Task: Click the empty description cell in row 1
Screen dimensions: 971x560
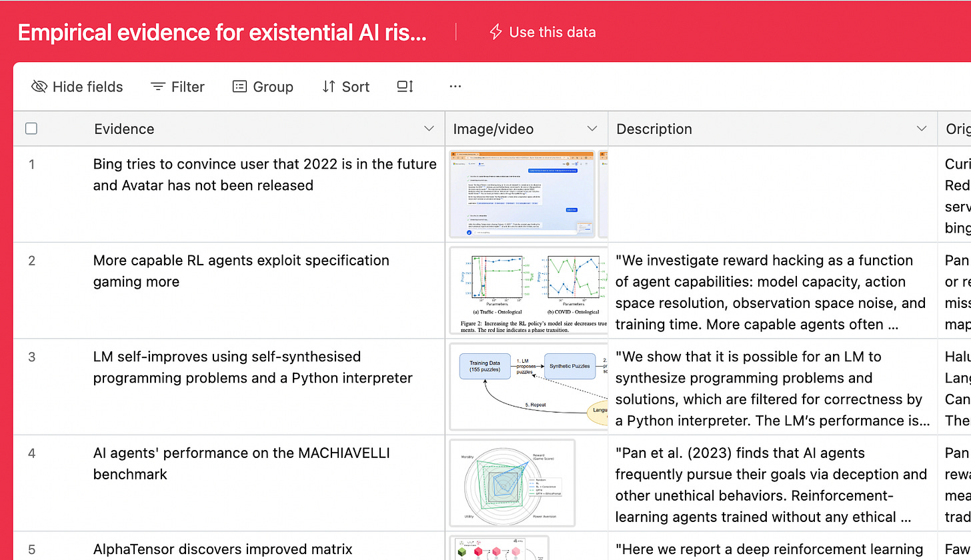Action: tap(772, 194)
